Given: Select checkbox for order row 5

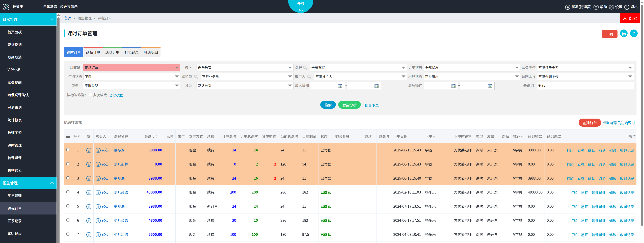Looking at the screenshot, I should pyautogui.click(x=68, y=206).
